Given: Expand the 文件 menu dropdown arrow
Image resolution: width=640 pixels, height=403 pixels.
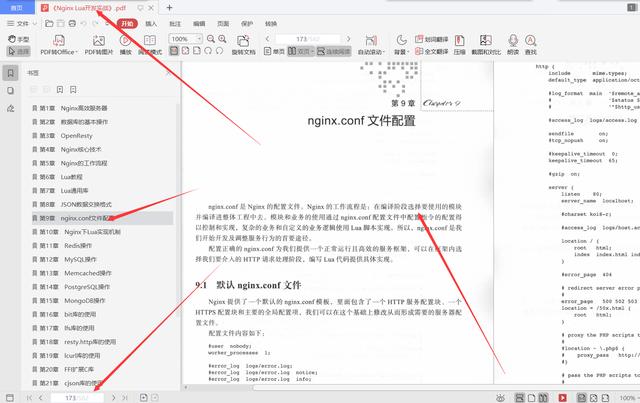Looking at the screenshot, I should (34, 24).
